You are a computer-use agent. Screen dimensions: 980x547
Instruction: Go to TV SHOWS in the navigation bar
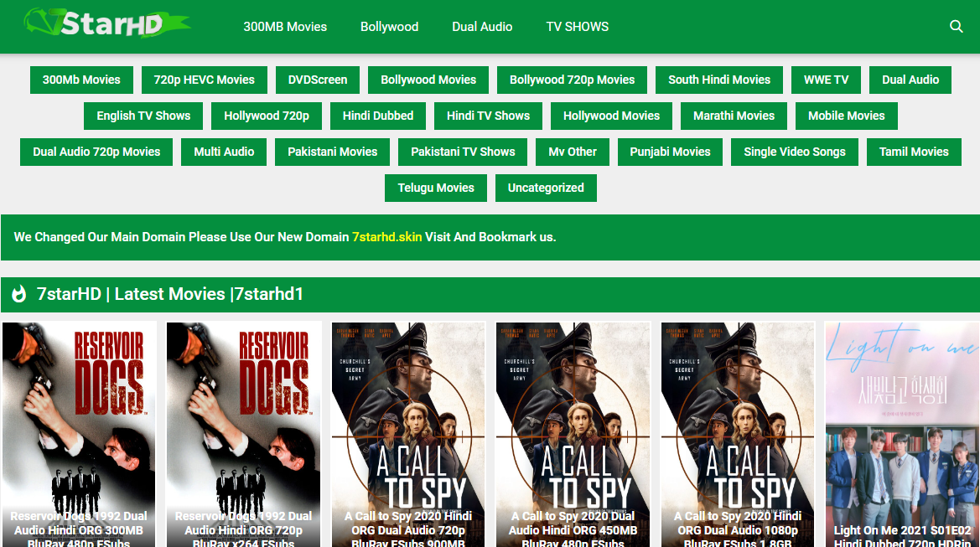pyautogui.click(x=577, y=27)
